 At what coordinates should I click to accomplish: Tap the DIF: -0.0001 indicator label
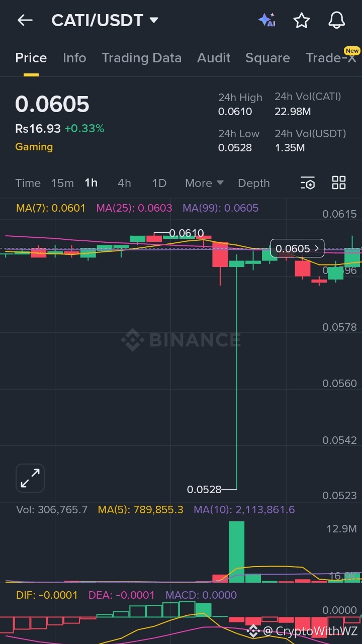click(x=47, y=595)
